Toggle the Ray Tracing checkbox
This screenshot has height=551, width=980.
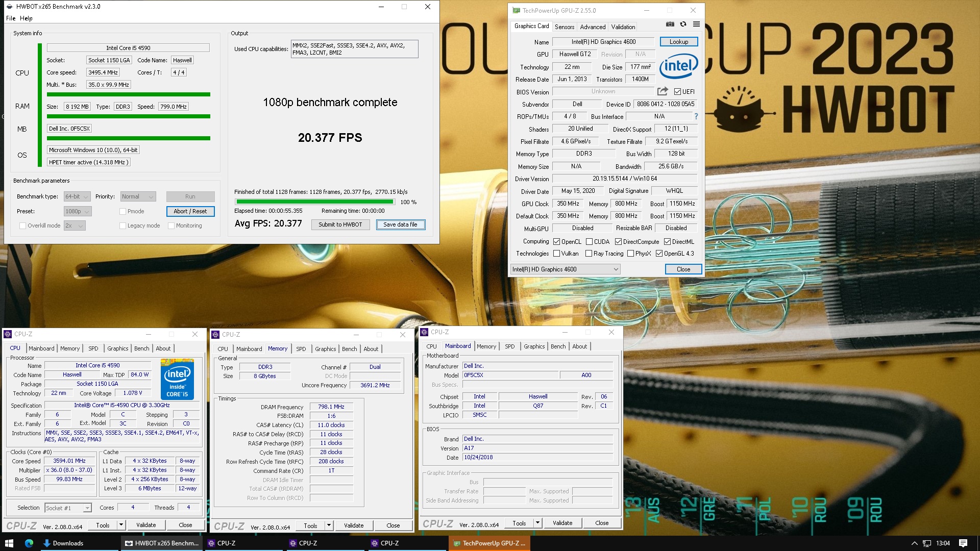(589, 254)
